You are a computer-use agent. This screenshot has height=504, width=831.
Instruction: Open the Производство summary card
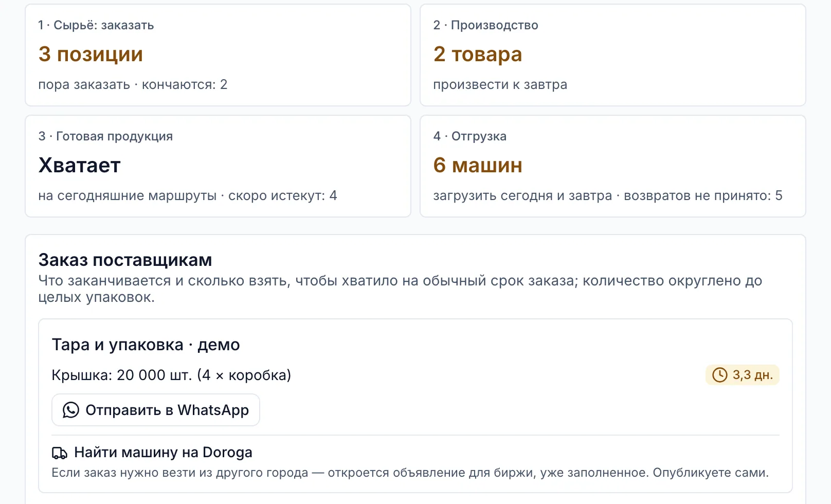613,55
